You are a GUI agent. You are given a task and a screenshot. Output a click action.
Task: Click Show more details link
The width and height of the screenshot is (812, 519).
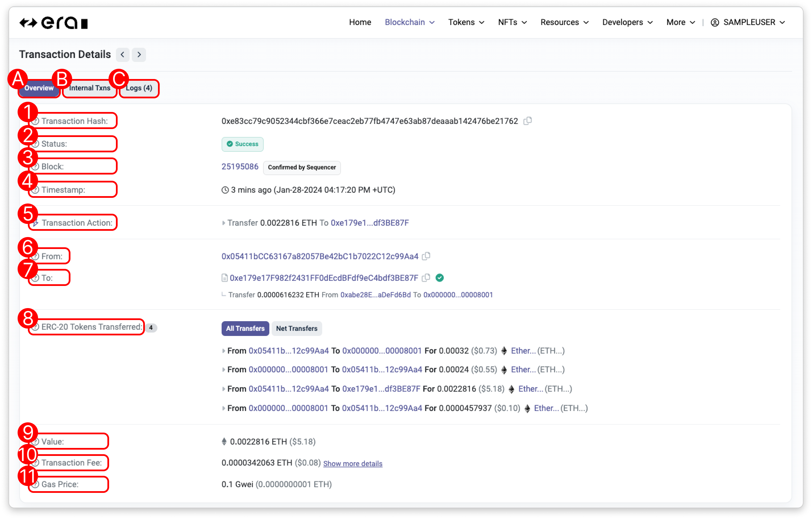point(353,463)
